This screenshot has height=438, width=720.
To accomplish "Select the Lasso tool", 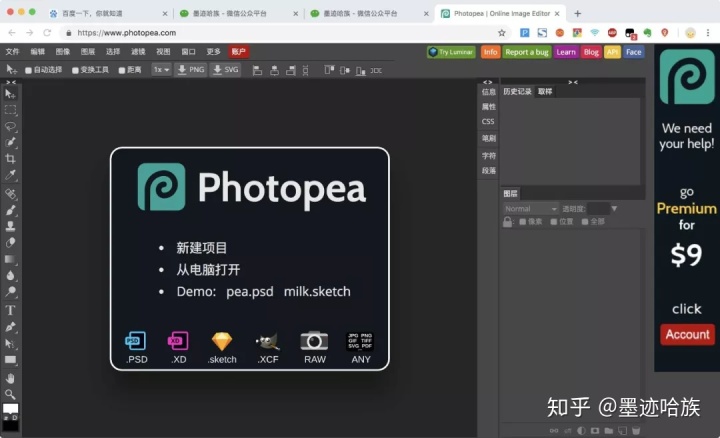I will click(10, 126).
